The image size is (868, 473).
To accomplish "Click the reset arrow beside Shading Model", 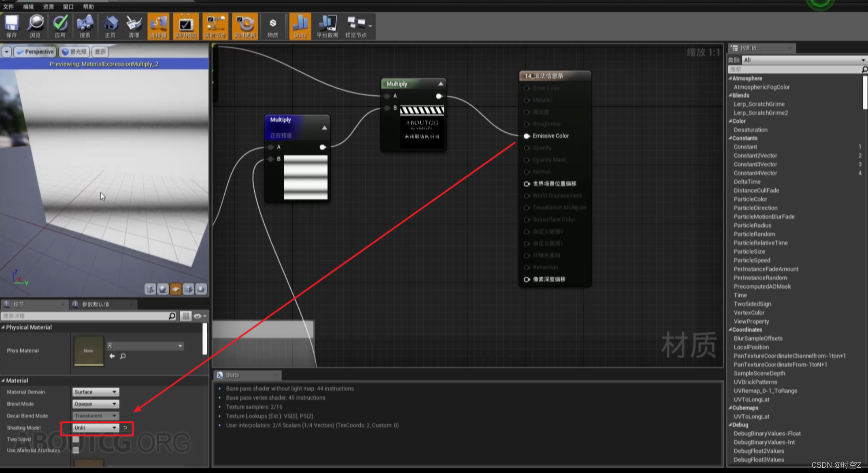I will coord(125,428).
